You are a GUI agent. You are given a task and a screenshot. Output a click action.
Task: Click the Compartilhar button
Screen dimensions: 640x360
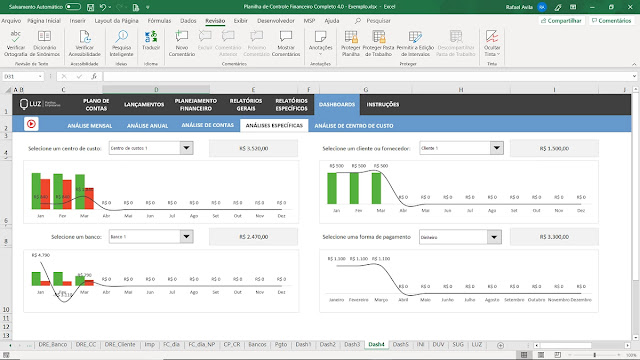pyautogui.click(x=561, y=21)
